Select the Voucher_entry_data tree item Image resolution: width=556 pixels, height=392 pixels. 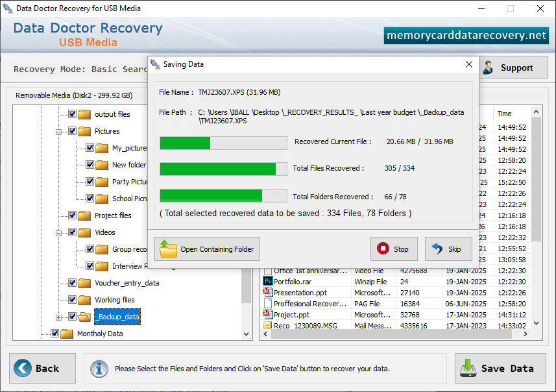[127, 283]
